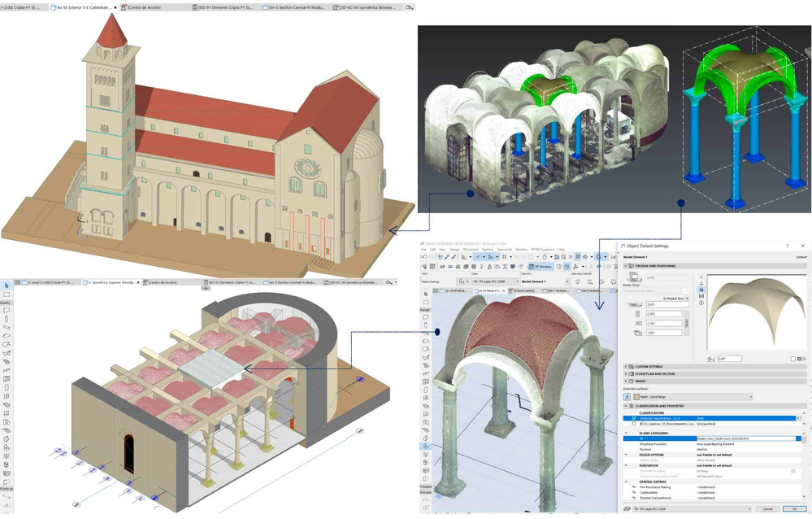Open the Edit menu
Viewport: 812px width, 519px height.
[x=433, y=250]
